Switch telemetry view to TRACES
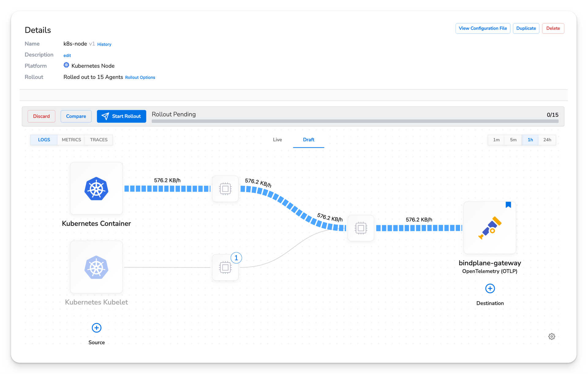The image size is (588, 374). coord(99,140)
